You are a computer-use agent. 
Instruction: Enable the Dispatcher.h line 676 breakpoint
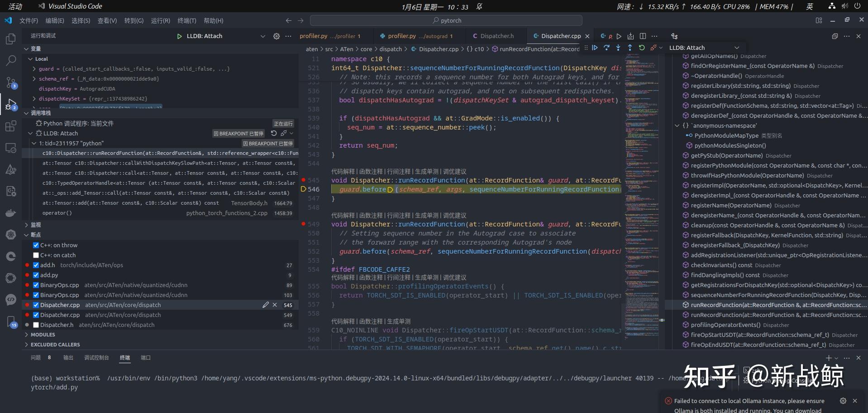coord(36,325)
